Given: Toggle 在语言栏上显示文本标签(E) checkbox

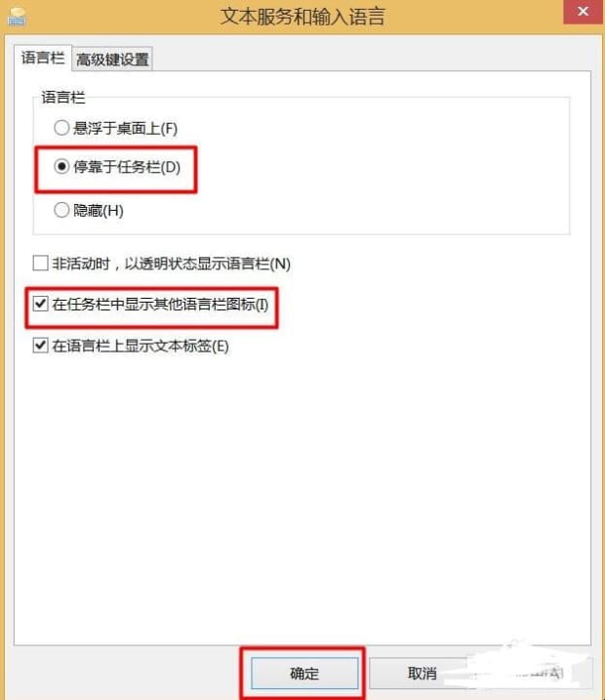Looking at the screenshot, I should click(x=41, y=346).
